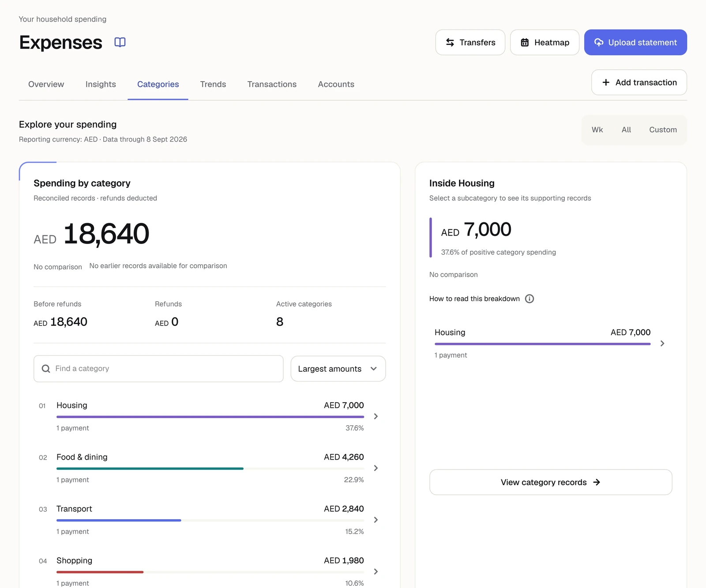View category records for Housing

551,482
